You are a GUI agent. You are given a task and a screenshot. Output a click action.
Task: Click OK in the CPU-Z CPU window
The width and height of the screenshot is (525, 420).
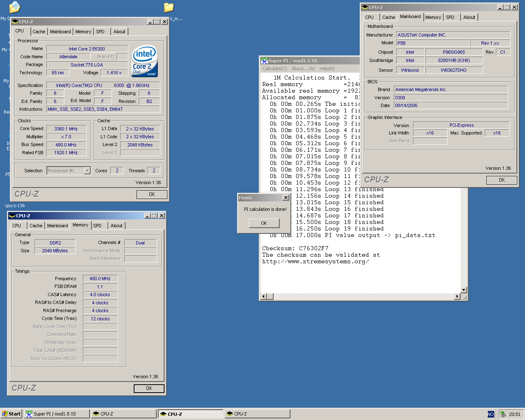152,194
